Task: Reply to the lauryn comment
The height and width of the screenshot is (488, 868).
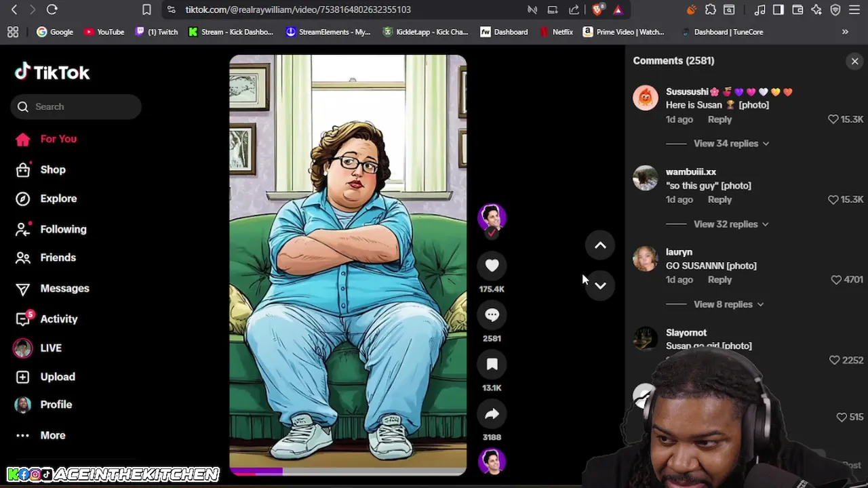Action: coord(719,279)
